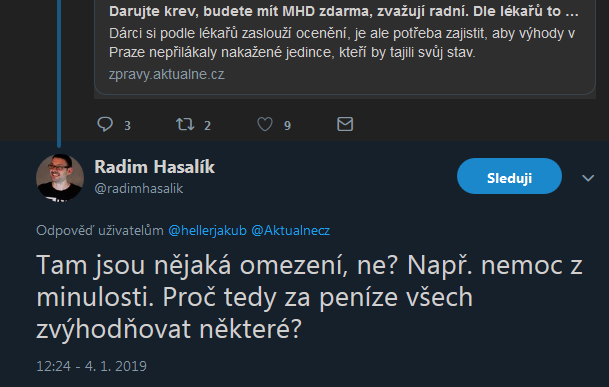Toggle the Sleduji follow button
Viewport: 609px width, 387px height.
click(x=509, y=176)
